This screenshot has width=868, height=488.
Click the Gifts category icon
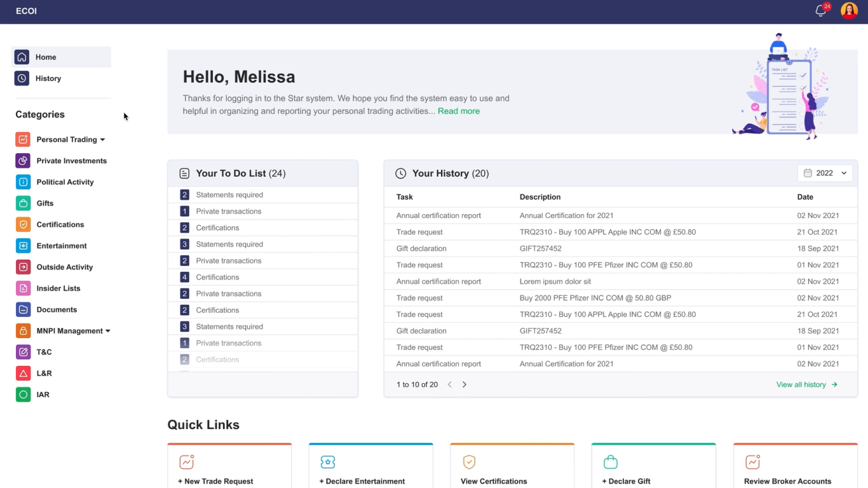pos(23,203)
